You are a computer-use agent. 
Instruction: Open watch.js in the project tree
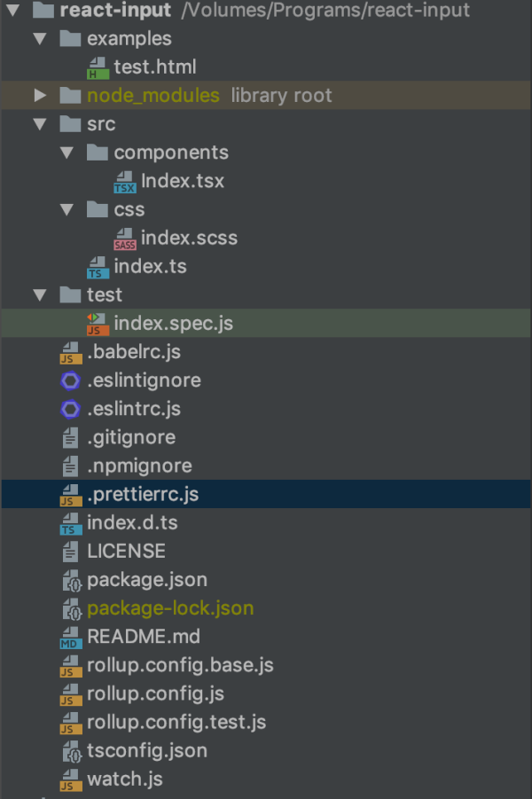[125, 779]
